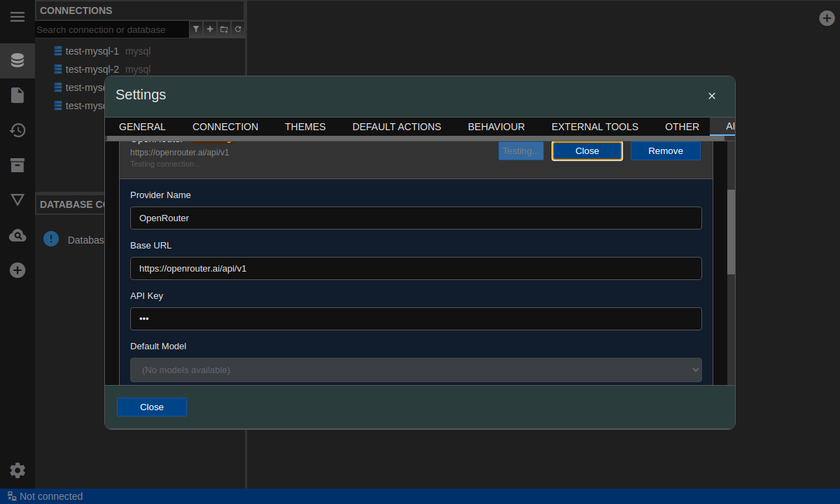Select test-mysql-1 connection in the list

point(92,51)
